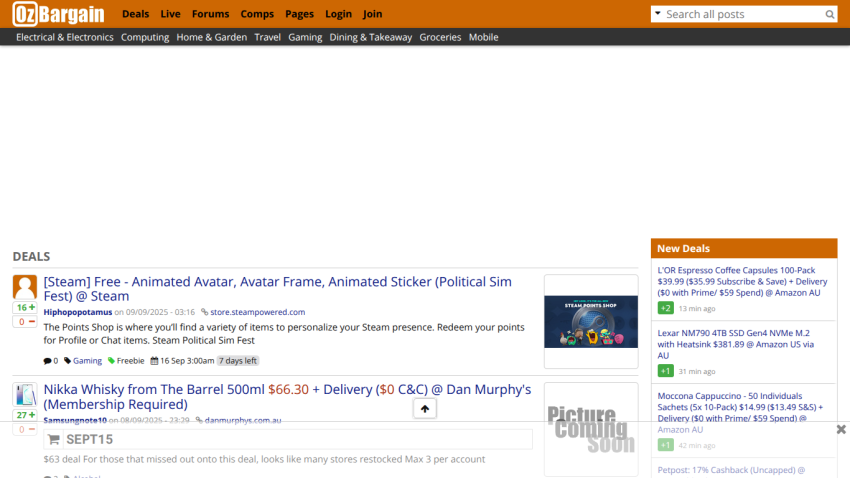Click the Join link
Screen dimensions: 850x478
click(372, 14)
